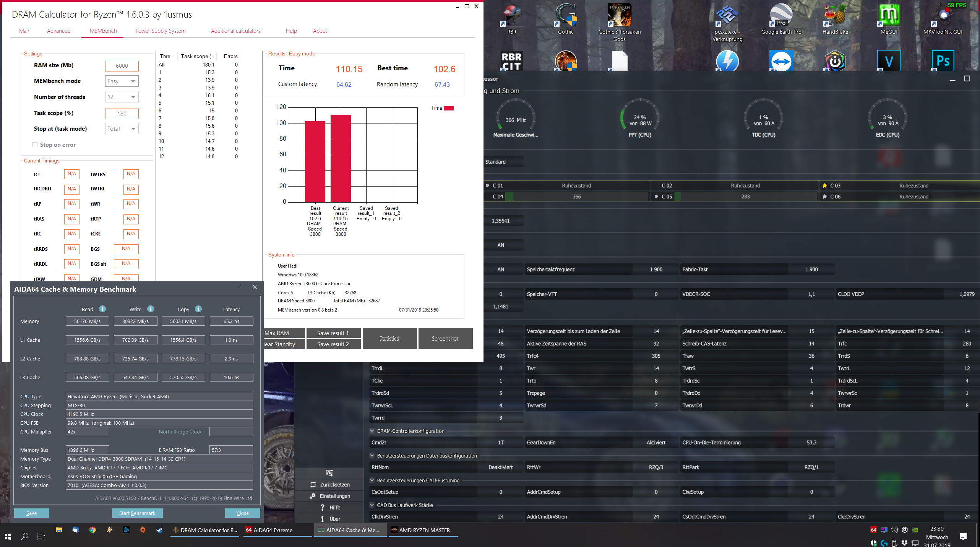Screen dimensions: 980x547
Task: Click the Read info icon in AIDA64
Action: tap(102, 309)
